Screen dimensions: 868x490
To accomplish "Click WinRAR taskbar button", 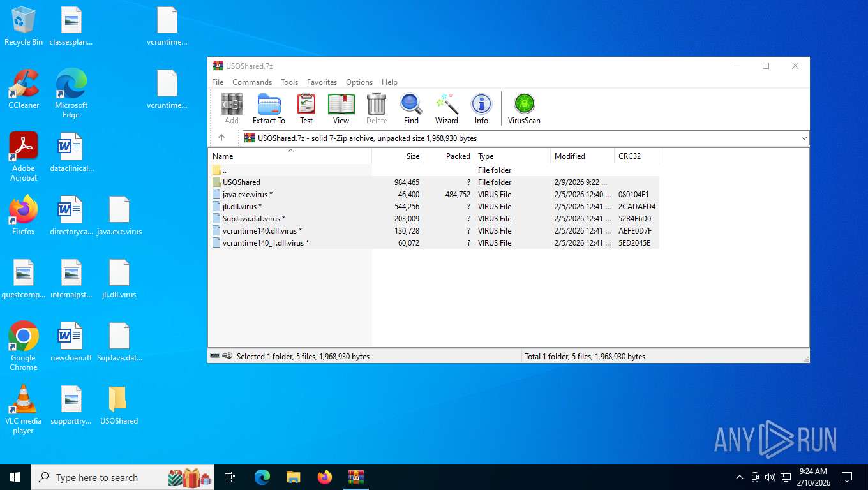I will tap(355, 477).
